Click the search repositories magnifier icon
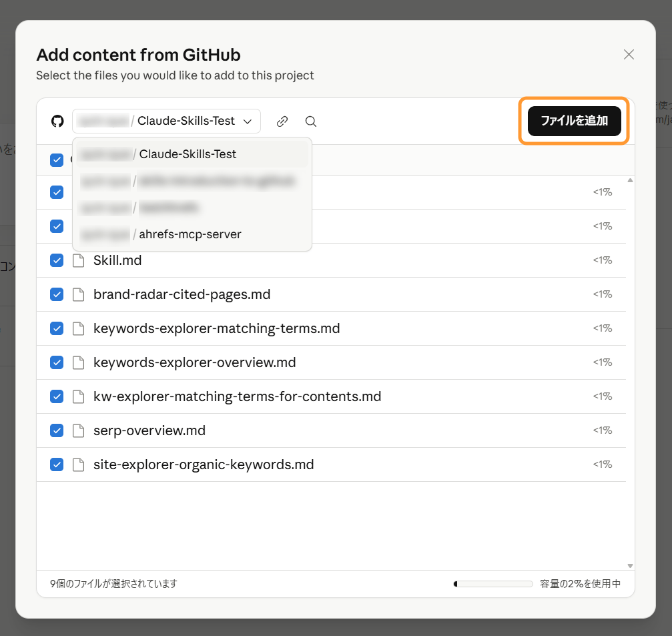 311,121
